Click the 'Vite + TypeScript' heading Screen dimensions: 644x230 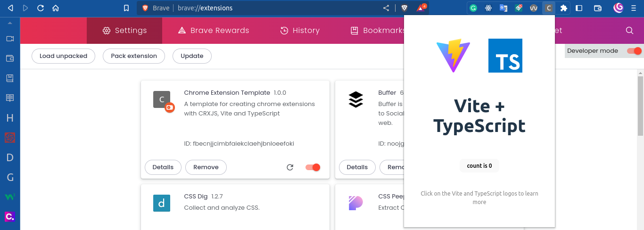479,116
